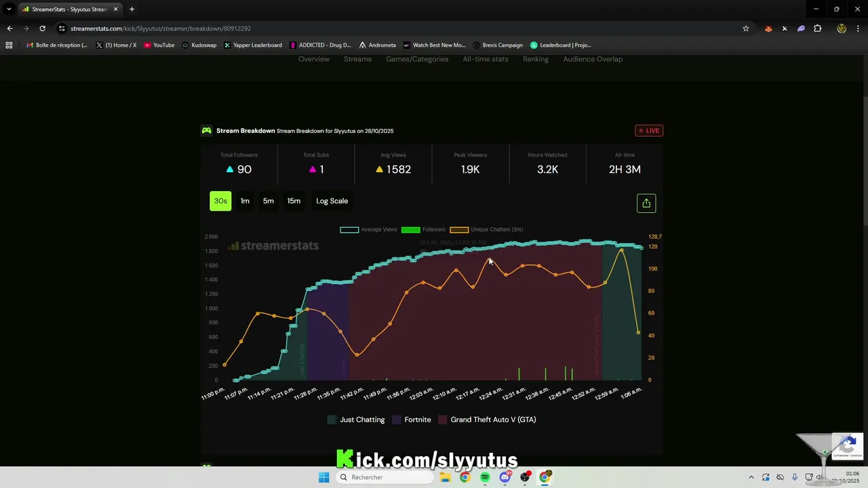Open the ADDICTED - Drug D... bookmark

click(x=321, y=45)
